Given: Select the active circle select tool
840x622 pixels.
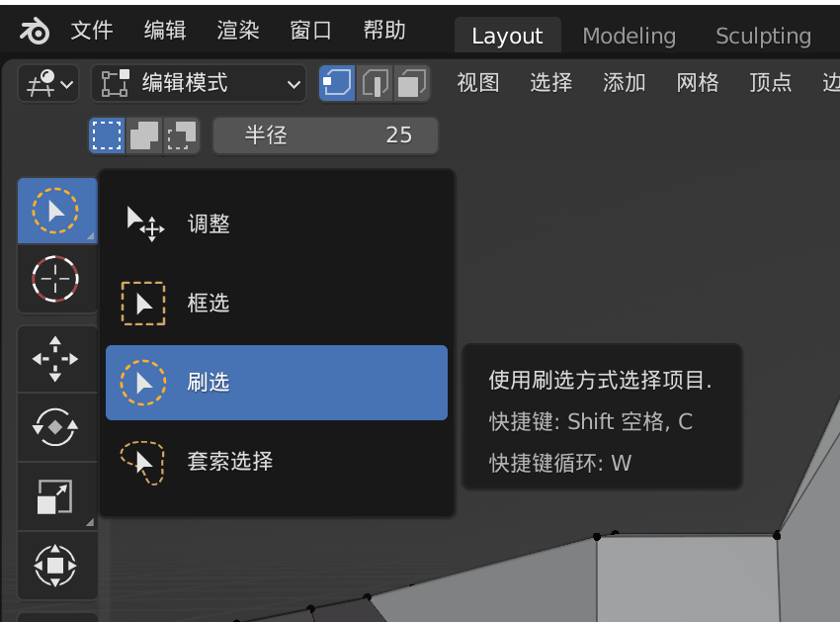Looking at the screenshot, I should pos(57,211).
